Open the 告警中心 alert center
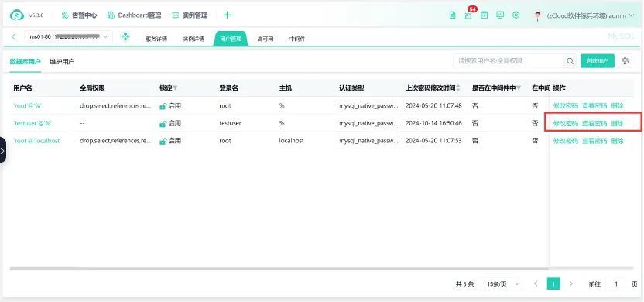This screenshot has width=644, height=302. click(x=79, y=15)
